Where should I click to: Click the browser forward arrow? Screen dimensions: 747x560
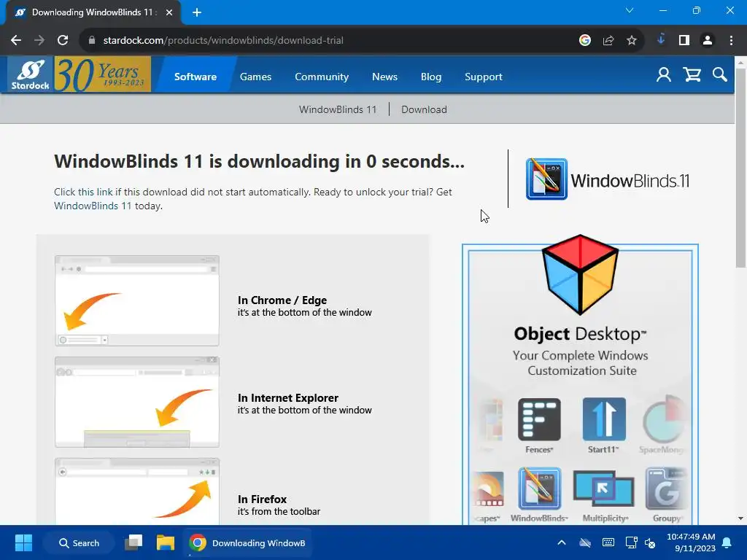pyautogui.click(x=39, y=41)
